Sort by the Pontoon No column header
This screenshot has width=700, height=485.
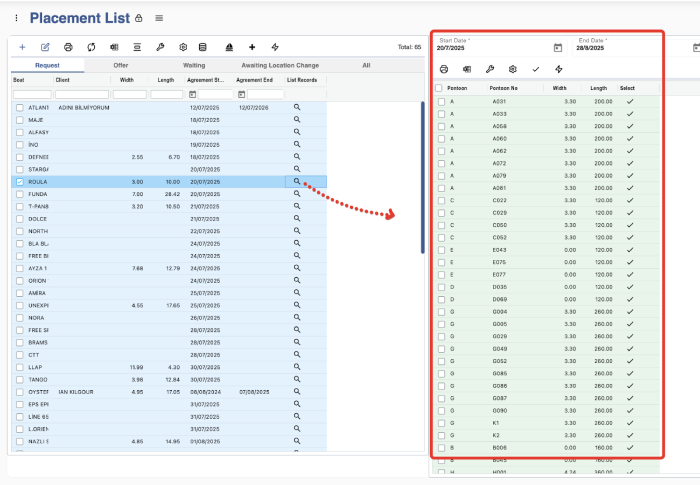point(504,88)
